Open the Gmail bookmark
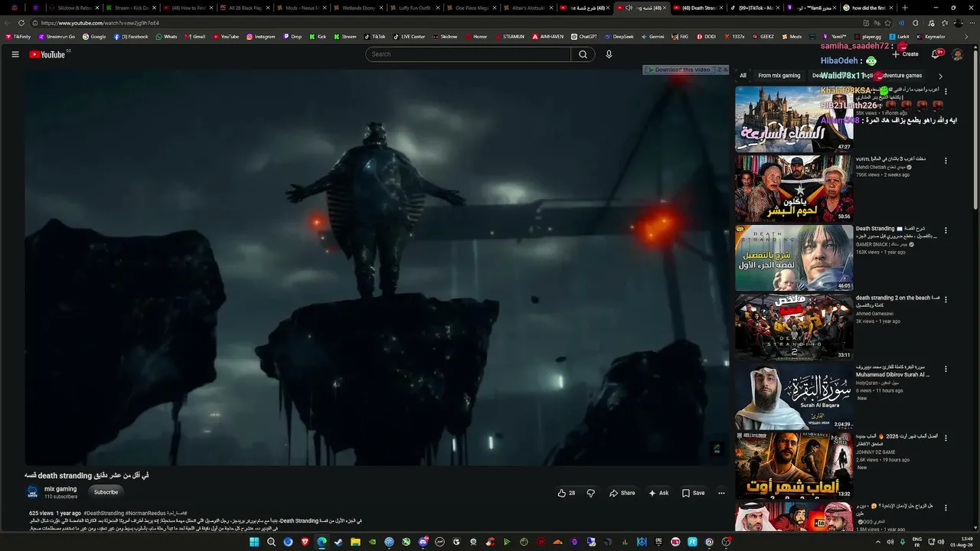 (194, 36)
